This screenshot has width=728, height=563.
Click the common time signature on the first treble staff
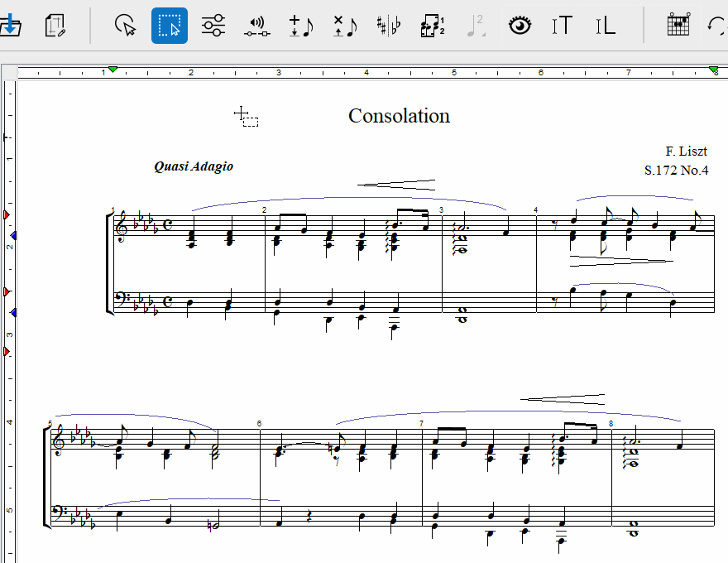tap(168, 225)
